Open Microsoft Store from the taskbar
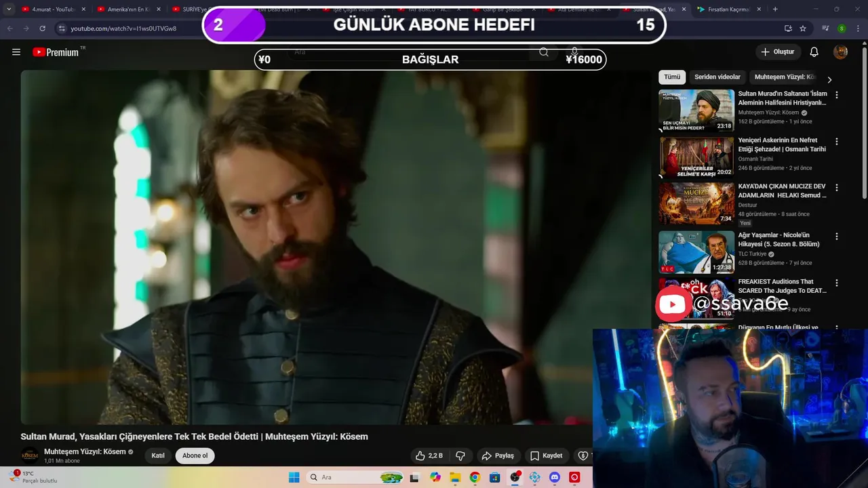The width and height of the screenshot is (868, 488). tap(495, 478)
